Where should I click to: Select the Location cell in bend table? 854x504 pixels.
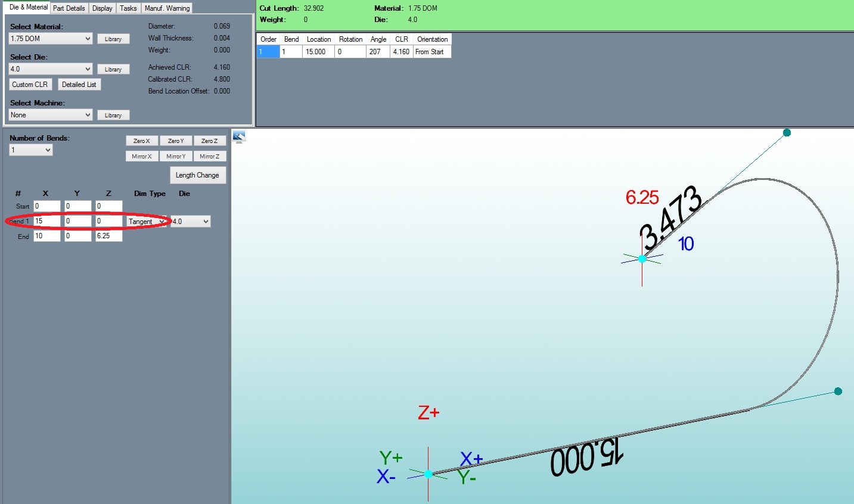coord(318,52)
